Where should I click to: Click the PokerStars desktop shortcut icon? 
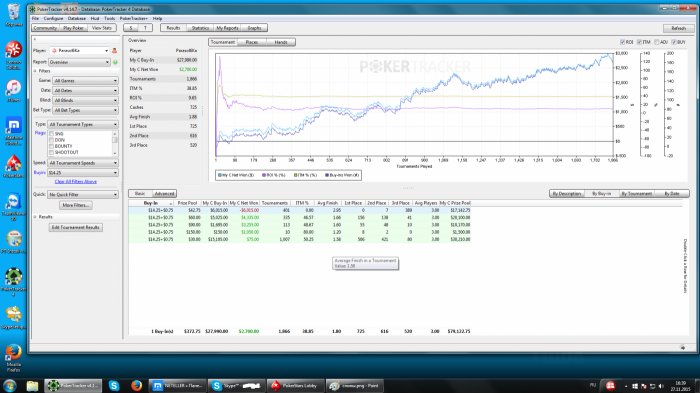[13, 166]
